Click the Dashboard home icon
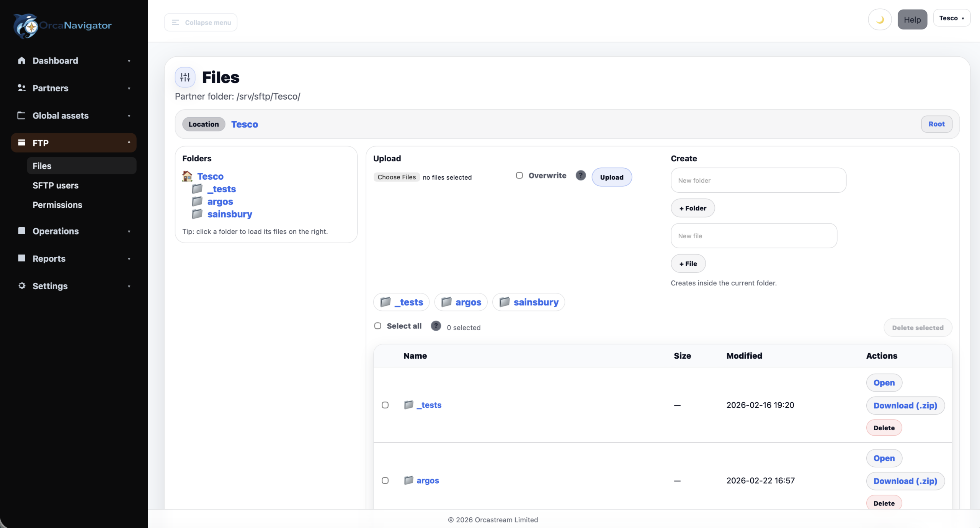This screenshot has height=528, width=980. pyautogui.click(x=21, y=60)
